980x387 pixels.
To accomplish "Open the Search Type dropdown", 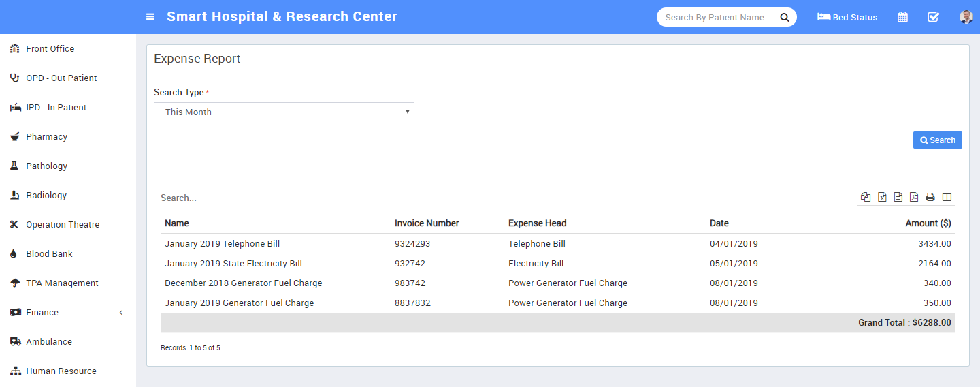I will tap(284, 112).
